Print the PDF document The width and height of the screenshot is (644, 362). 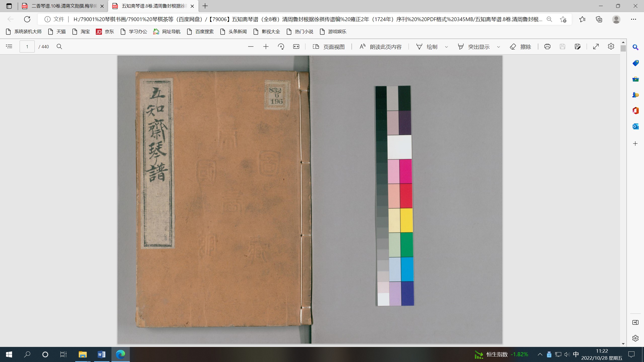tap(547, 47)
